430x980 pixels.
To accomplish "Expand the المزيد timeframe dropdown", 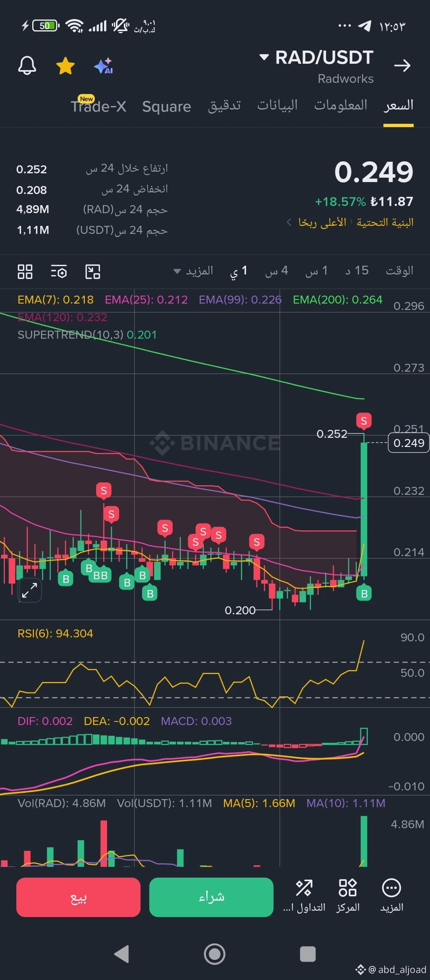I will 193,271.
